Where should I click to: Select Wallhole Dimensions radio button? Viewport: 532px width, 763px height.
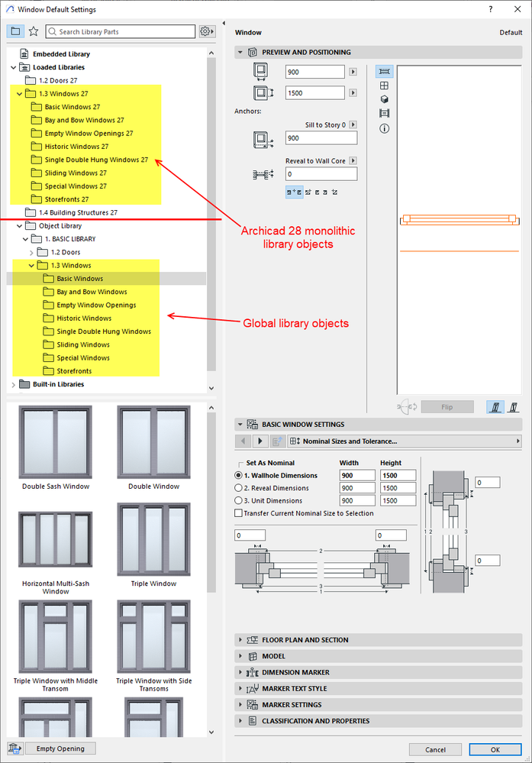pos(238,475)
